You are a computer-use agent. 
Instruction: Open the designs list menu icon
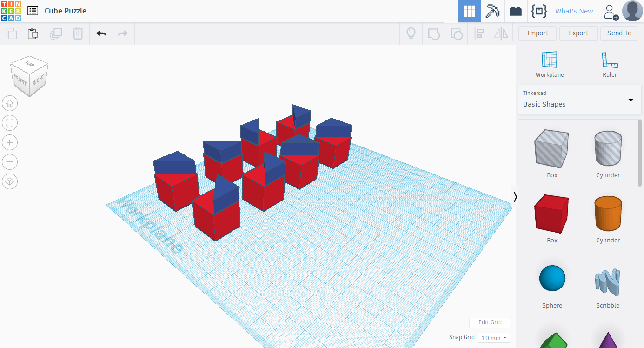[x=33, y=11]
